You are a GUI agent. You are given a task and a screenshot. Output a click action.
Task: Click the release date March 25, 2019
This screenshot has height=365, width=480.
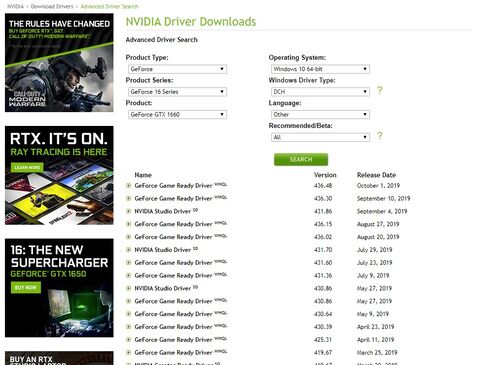[x=377, y=352]
